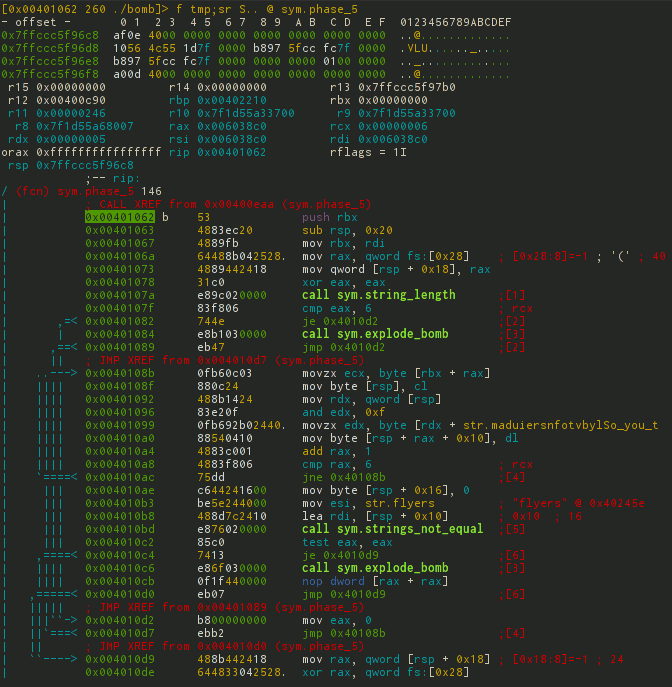Viewport: 672px width, 687px height.
Task: Select hexdump row address 0x7ffccc5f96d8
Action: (x=50, y=49)
